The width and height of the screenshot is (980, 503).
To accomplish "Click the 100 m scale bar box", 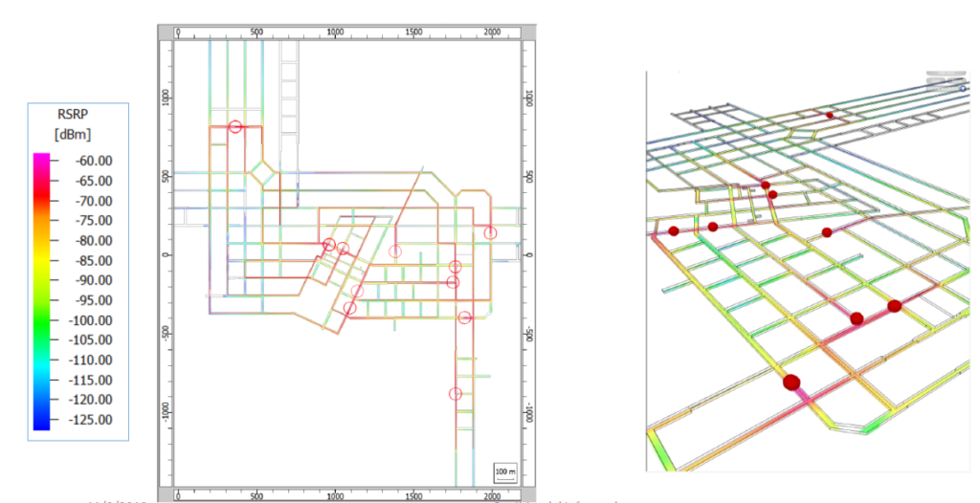I will [503, 472].
